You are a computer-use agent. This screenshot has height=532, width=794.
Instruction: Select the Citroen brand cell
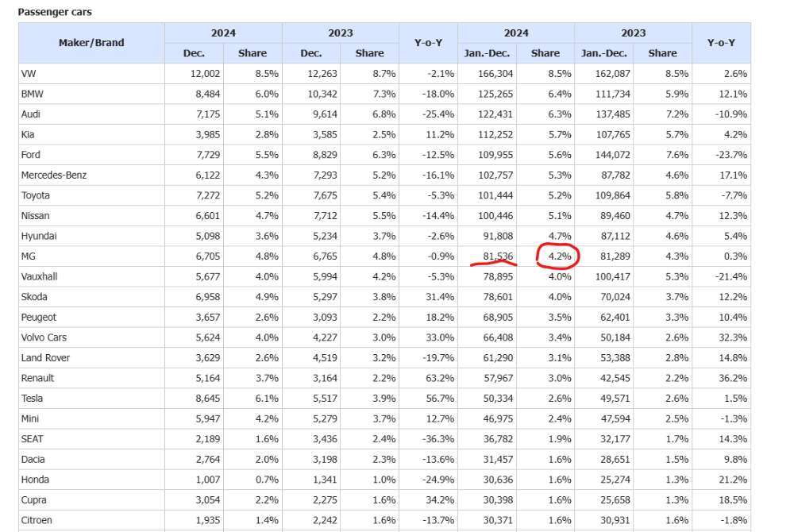click(37, 520)
